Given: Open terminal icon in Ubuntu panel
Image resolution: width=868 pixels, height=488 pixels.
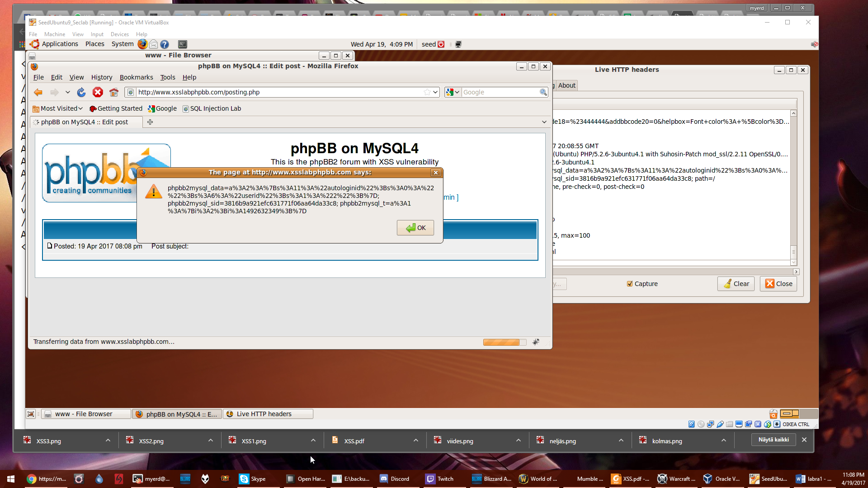Looking at the screenshot, I should (183, 44).
